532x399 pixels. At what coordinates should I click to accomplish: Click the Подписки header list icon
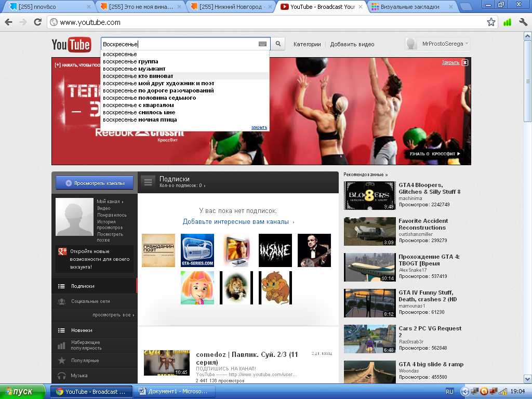[x=148, y=182]
